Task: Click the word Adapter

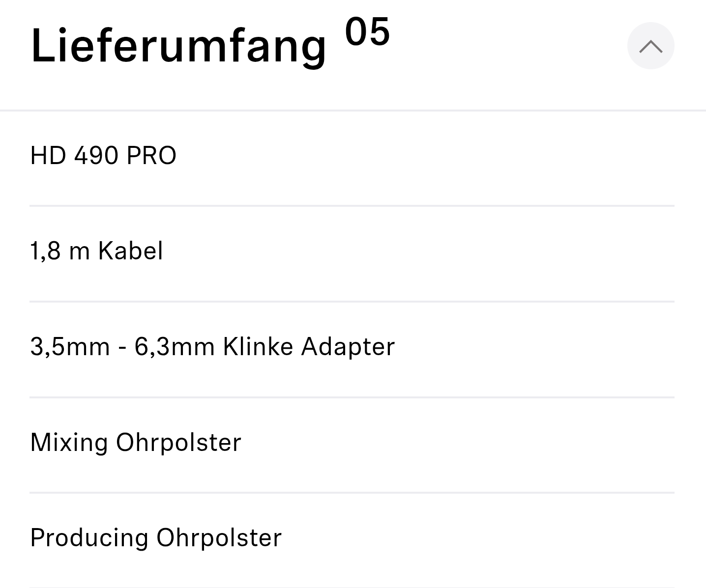Action: [348, 347]
